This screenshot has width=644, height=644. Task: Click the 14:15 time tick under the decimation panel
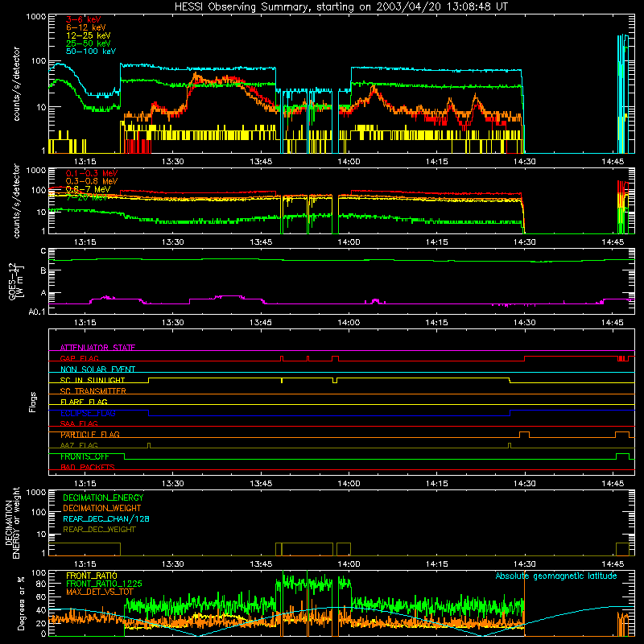[x=436, y=564]
